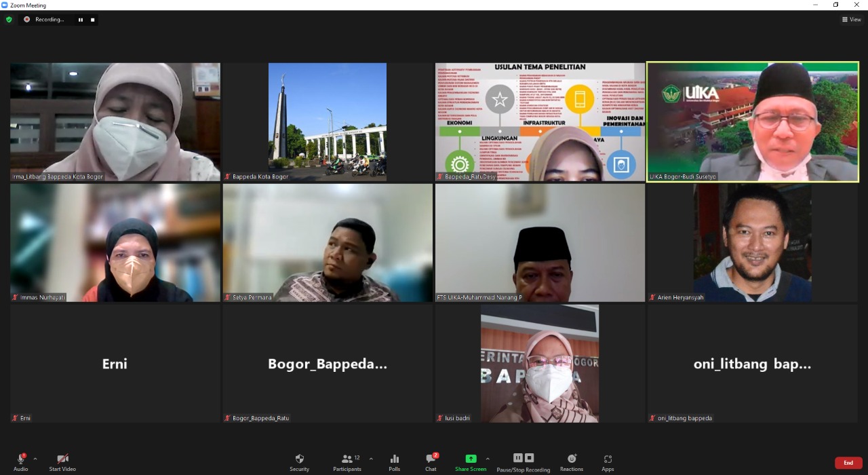This screenshot has width=868, height=475.
Task: Stop recording in the bottom toolbar
Action: (530, 458)
